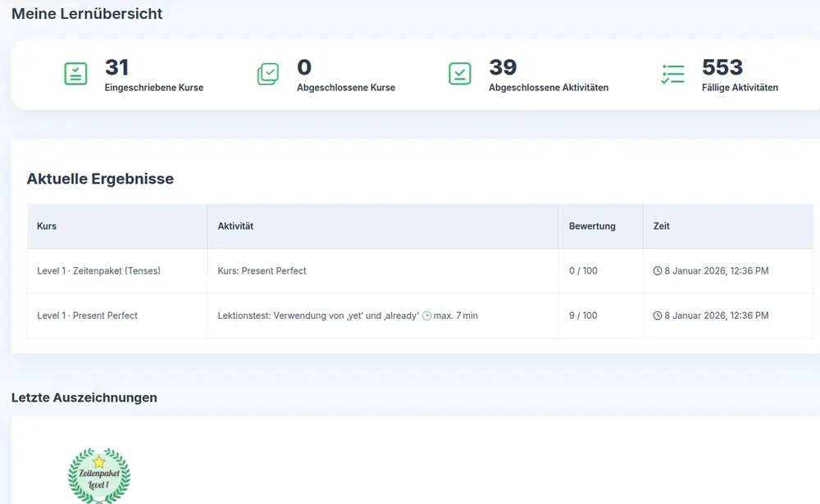Click the Abgeschlossene Kurse icon
Screen dimensions: 820x504
tap(268, 74)
